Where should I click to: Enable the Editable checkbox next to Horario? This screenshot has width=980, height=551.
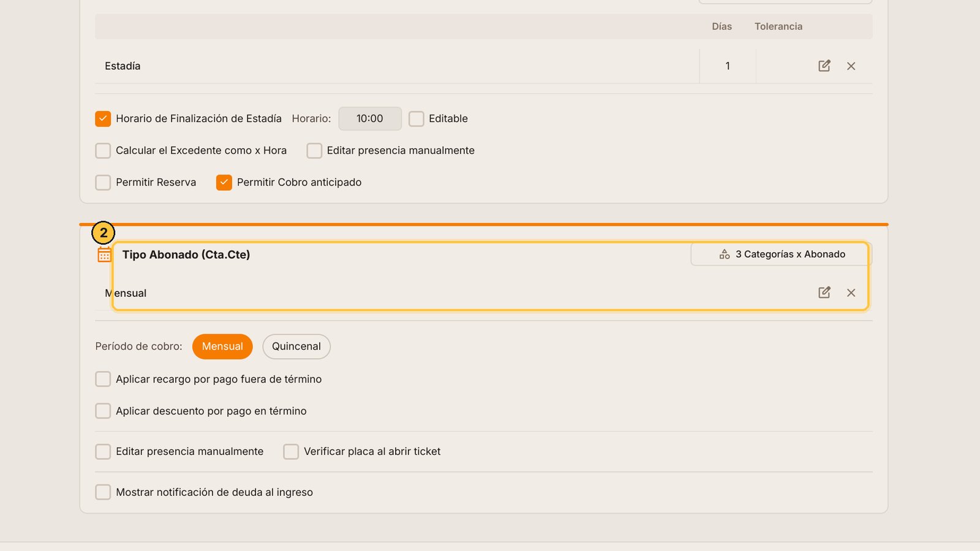tap(417, 119)
